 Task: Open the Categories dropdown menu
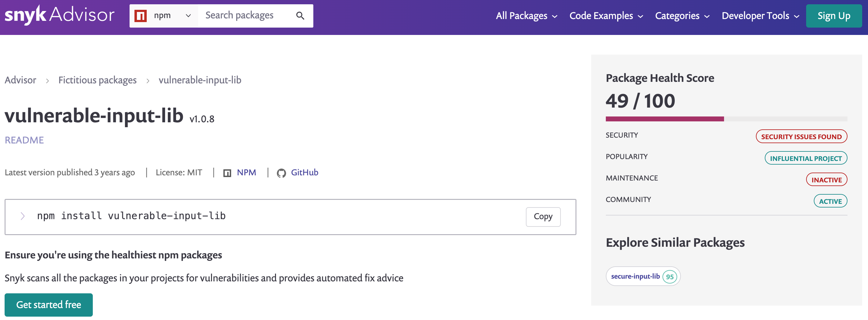click(682, 16)
